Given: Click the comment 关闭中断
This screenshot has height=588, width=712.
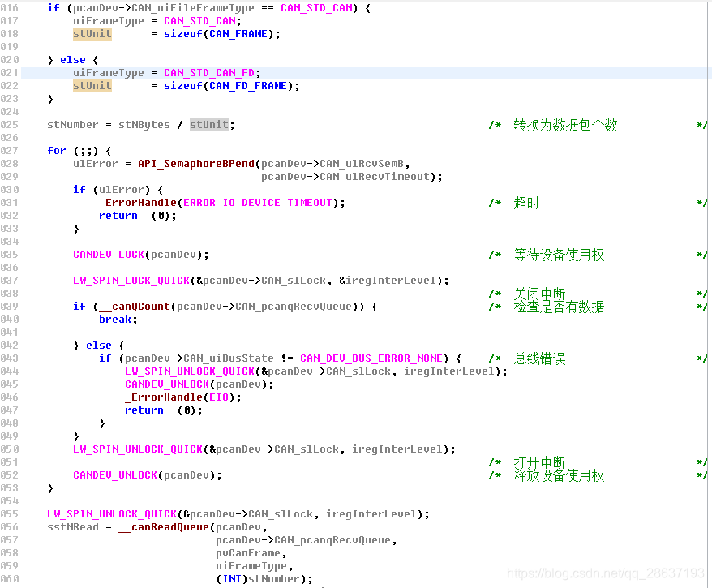Looking at the screenshot, I should [539, 294].
